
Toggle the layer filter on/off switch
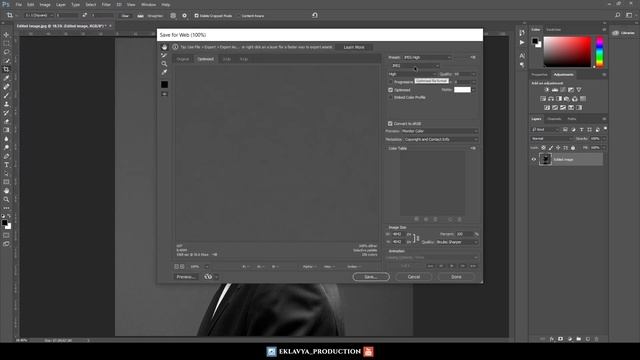pyautogui.click(x=605, y=129)
